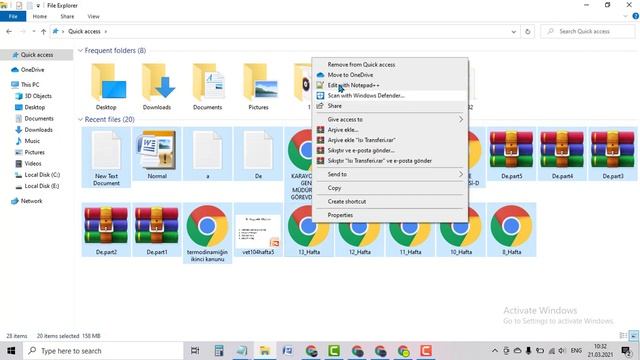The image size is (640, 360).
Task: Choose Remove from Quick access
Action: tap(390, 64)
